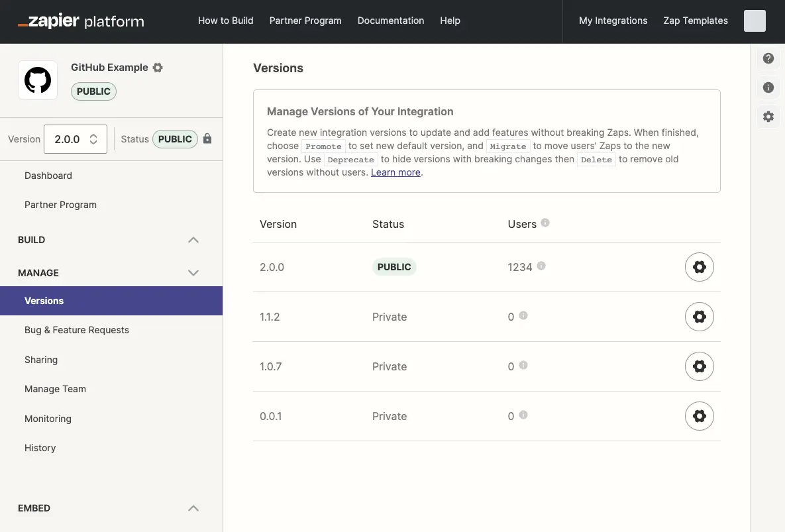The image size is (785, 532).
Task: Click Manage Versions of Your Integration heading
Action: click(x=360, y=111)
